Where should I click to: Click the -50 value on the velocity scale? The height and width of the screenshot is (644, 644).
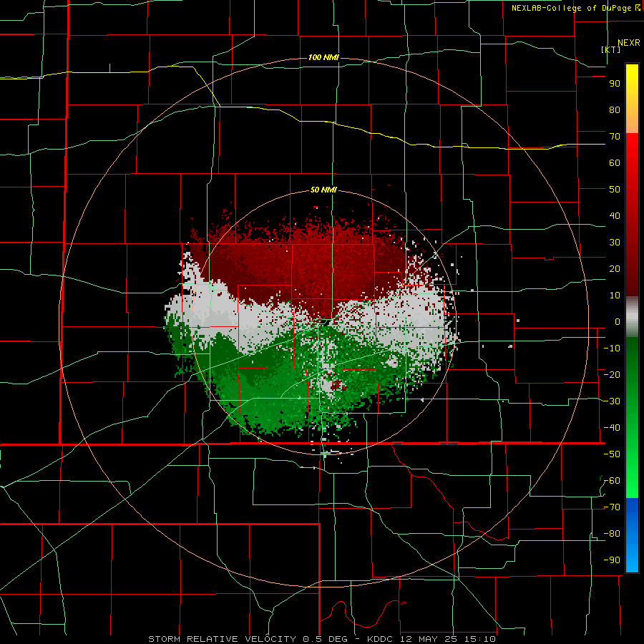tap(612, 454)
